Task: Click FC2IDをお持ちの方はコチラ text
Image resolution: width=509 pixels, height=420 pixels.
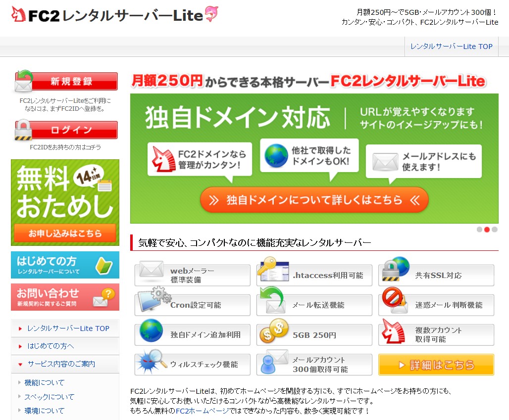Action: (x=65, y=147)
